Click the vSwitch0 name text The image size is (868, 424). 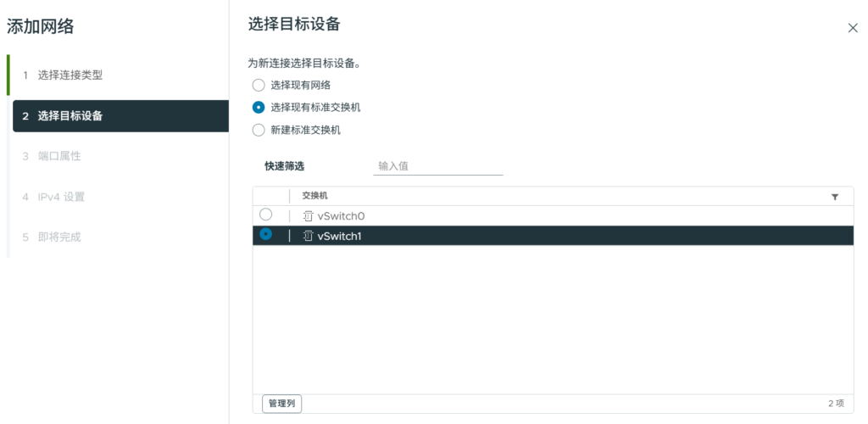coord(341,216)
